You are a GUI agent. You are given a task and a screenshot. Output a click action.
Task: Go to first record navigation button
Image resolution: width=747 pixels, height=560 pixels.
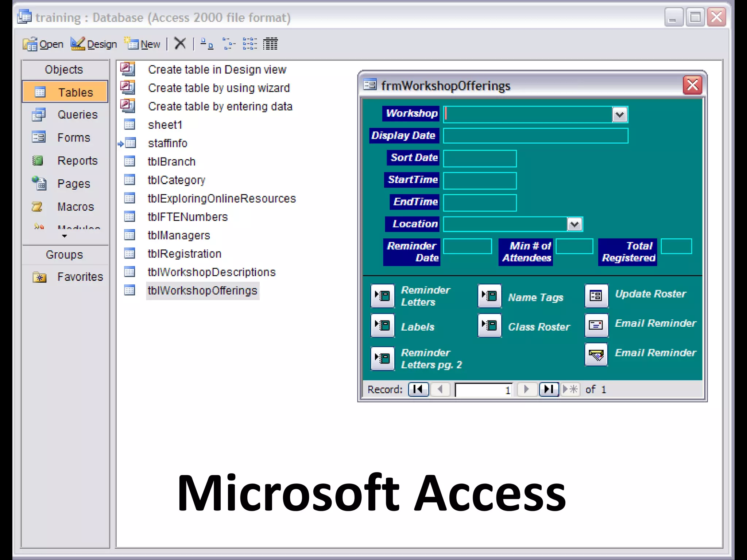click(418, 389)
